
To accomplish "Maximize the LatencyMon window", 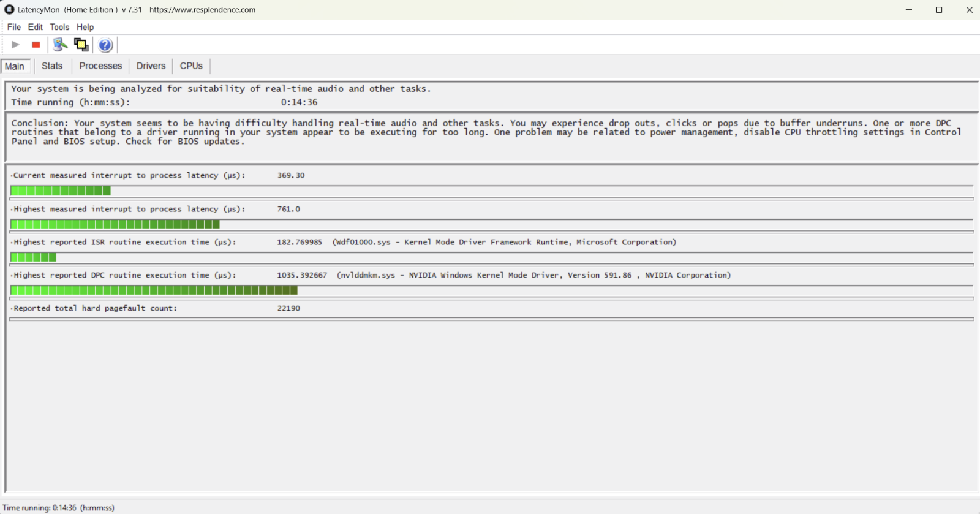I will tap(938, 10).
